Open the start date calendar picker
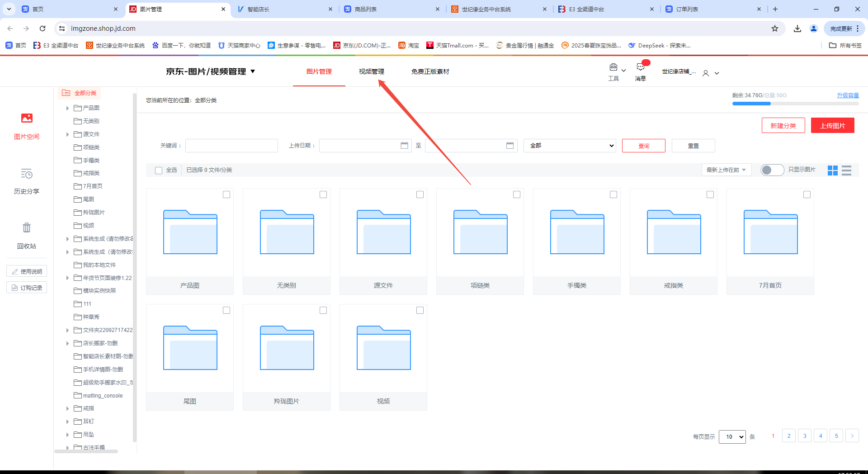This screenshot has width=868, height=474. pyautogui.click(x=404, y=146)
